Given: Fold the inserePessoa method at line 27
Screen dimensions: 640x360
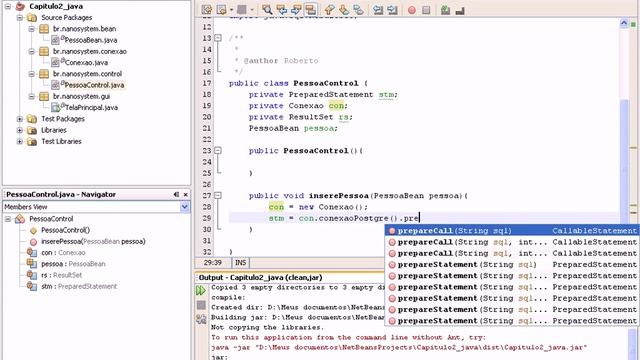Looking at the screenshot, I should 218,196.
